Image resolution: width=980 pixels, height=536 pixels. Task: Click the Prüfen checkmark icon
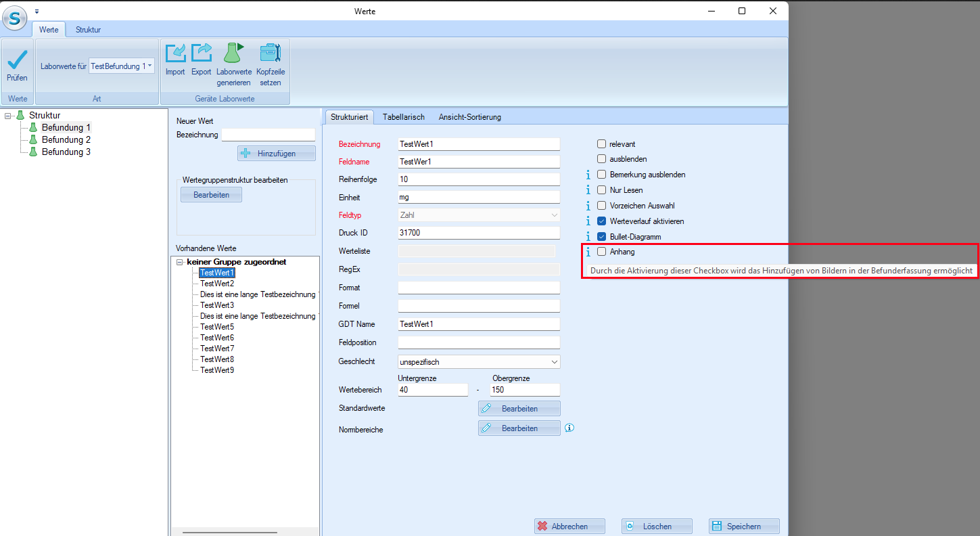pyautogui.click(x=17, y=59)
